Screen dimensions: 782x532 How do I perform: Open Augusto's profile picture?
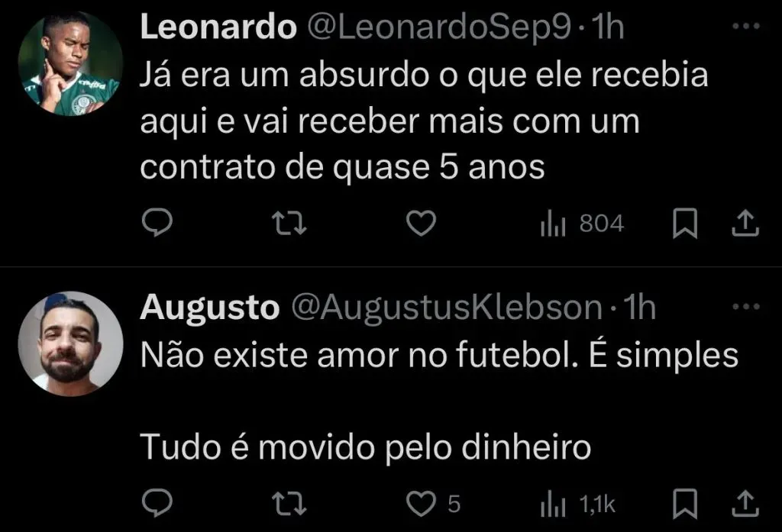point(71,344)
